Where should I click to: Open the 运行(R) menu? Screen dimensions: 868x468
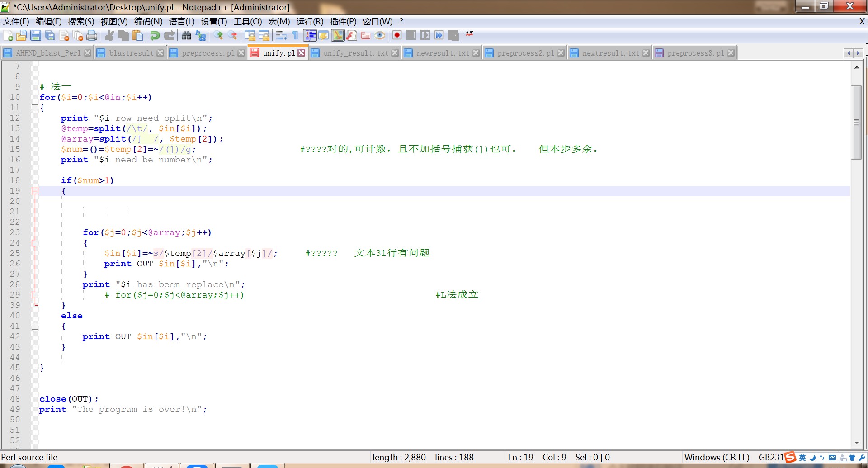pos(310,21)
